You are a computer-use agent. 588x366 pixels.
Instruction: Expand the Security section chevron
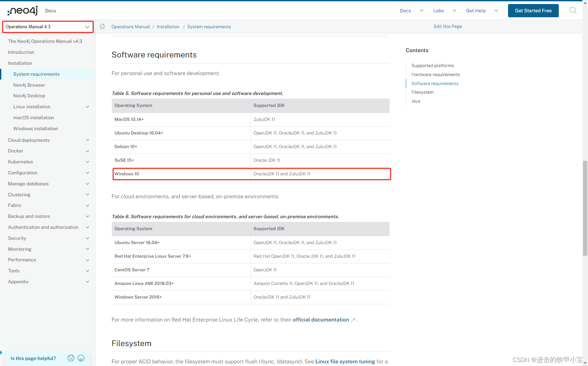[x=88, y=238]
